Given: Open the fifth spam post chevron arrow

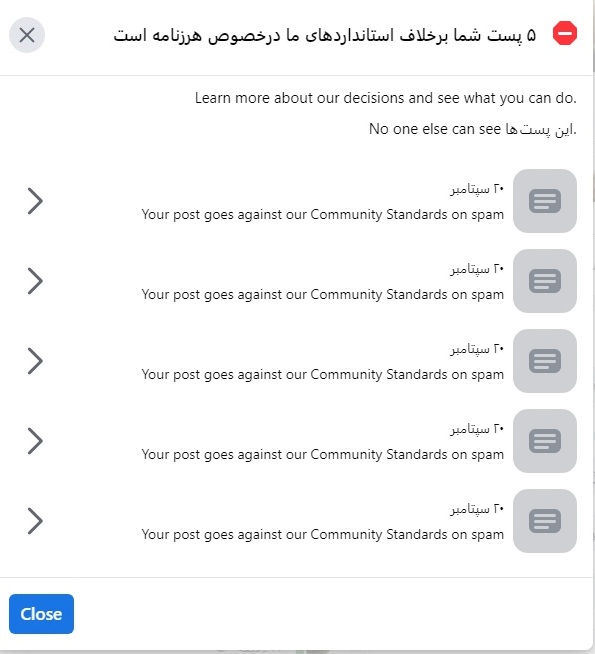Looking at the screenshot, I should (35, 521).
